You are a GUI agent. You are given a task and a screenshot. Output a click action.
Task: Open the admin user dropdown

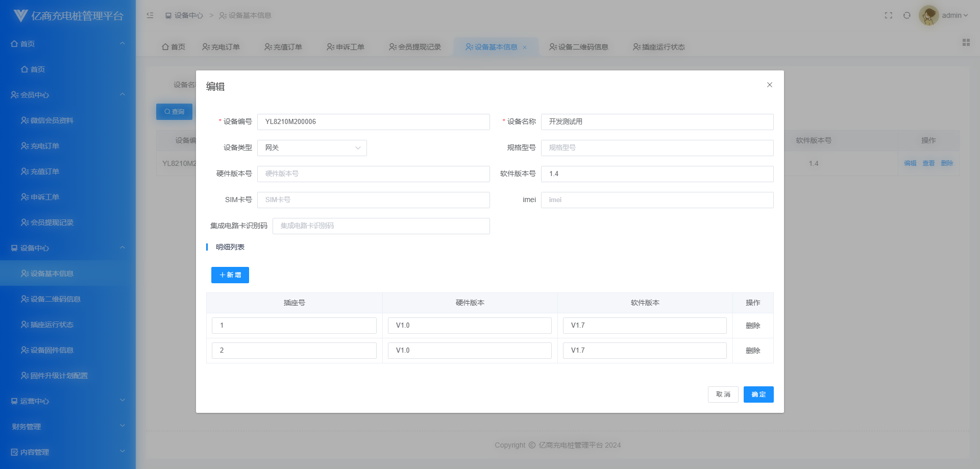coord(954,15)
